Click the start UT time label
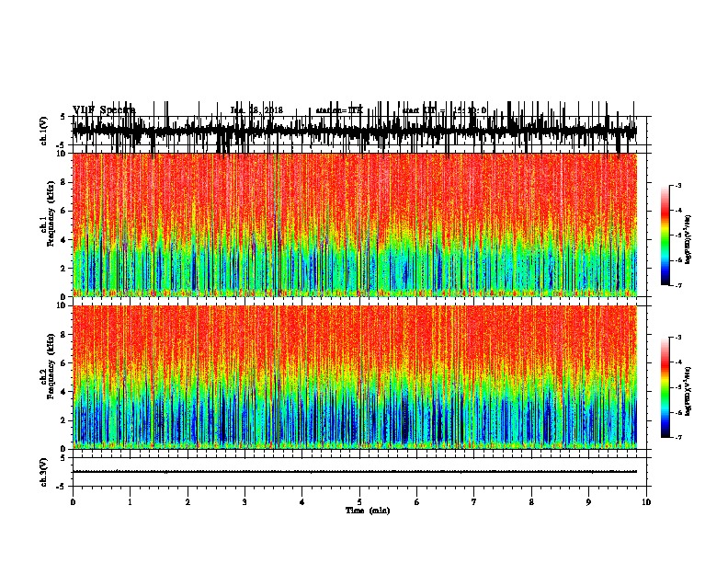728x563 pixels. click(x=444, y=110)
